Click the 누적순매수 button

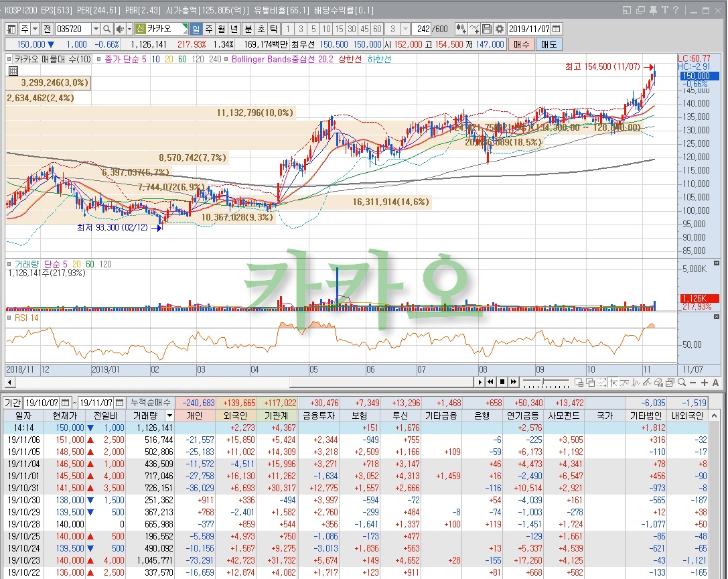click(x=151, y=403)
